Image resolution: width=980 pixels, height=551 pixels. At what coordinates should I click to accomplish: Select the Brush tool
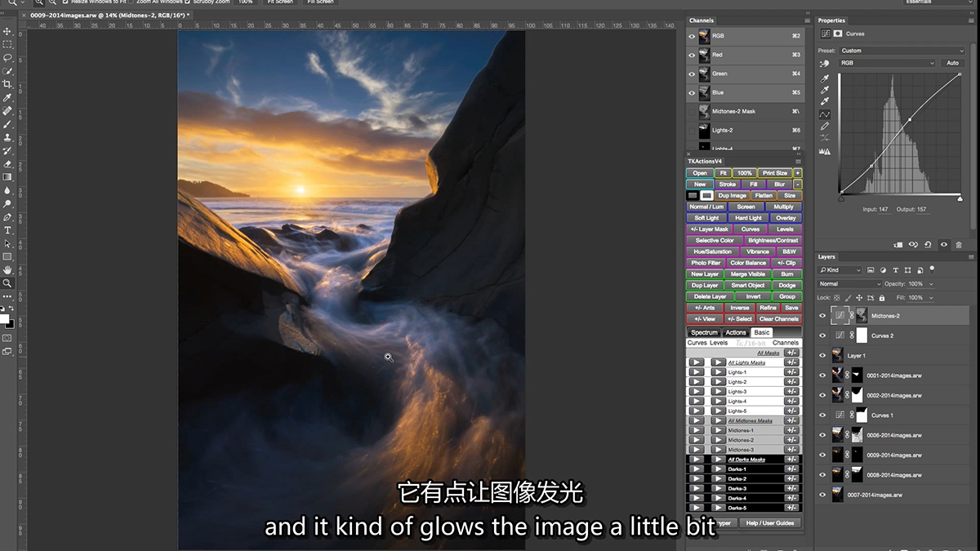7,124
